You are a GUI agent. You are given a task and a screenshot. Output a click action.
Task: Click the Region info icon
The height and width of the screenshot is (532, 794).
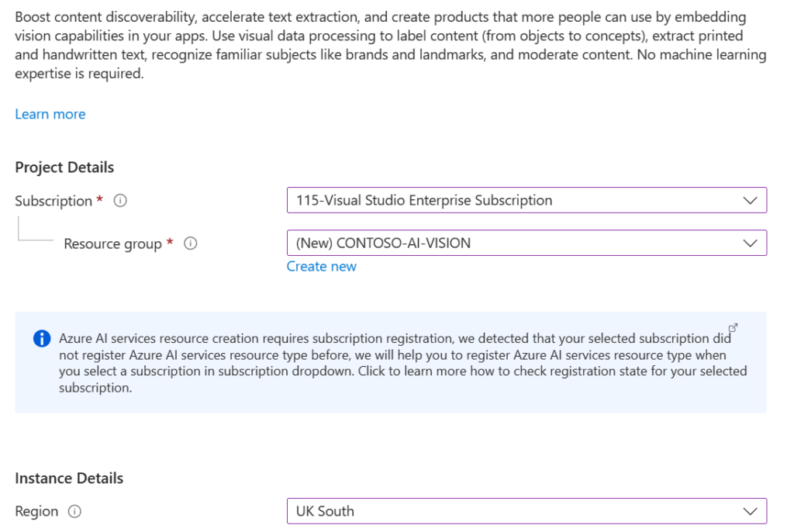coord(74,511)
